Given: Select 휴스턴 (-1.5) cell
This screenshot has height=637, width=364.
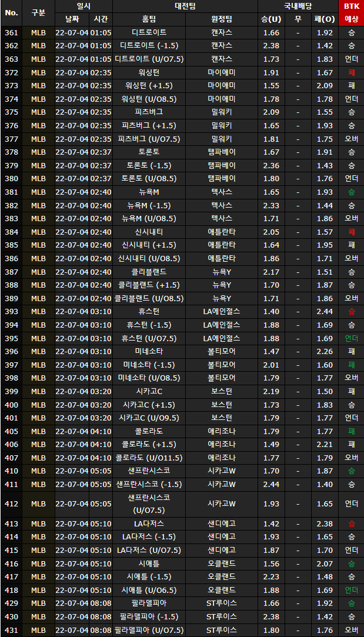Looking at the screenshot, I should coord(149,325).
